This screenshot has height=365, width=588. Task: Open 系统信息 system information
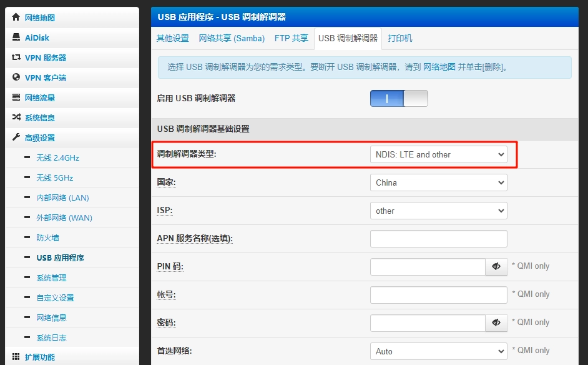tap(16, 117)
